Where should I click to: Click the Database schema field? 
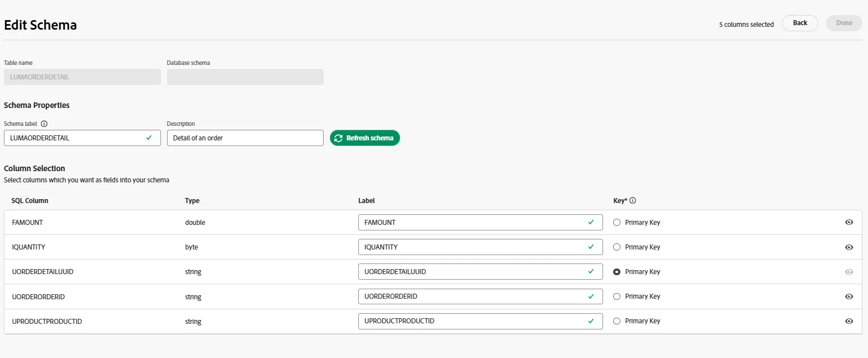pyautogui.click(x=245, y=77)
